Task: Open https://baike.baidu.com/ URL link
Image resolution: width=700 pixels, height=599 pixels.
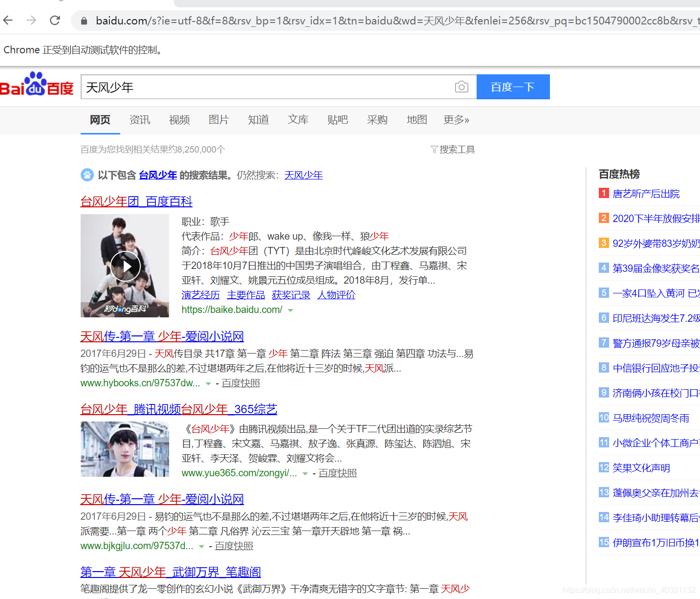Action: [x=232, y=310]
